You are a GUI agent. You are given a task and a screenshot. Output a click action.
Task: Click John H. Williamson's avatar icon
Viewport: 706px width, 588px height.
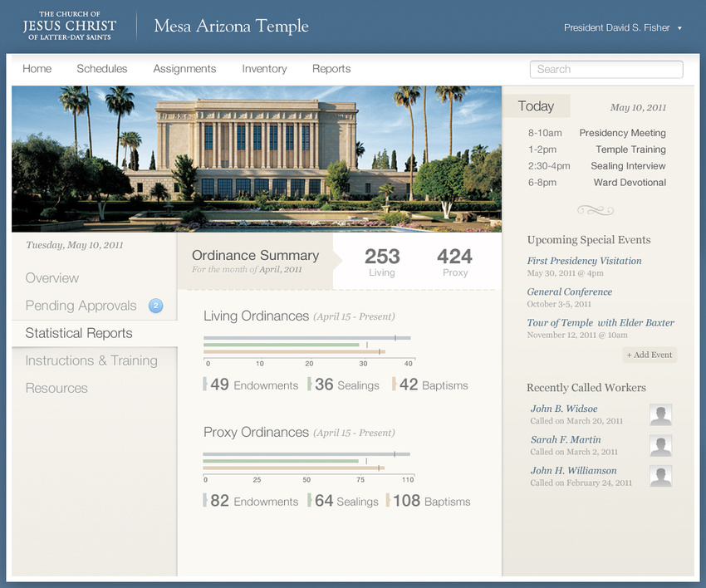pyautogui.click(x=661, y=477)
